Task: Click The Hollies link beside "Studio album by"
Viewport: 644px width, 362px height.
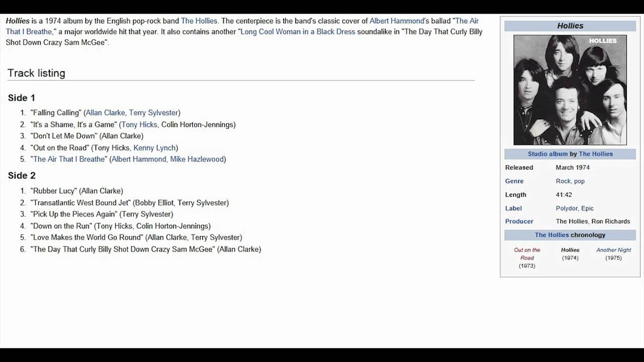Action: (596, 154)
